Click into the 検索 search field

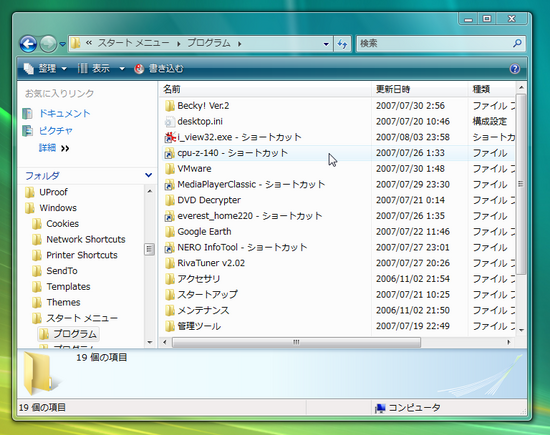click(434, 44)
